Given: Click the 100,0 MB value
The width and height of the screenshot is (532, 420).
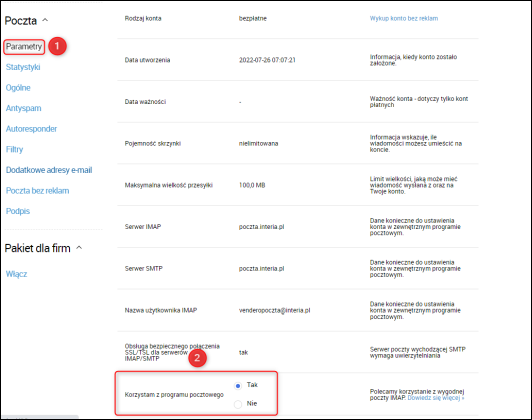Looking at the screenshot, I should click(252, 185).
